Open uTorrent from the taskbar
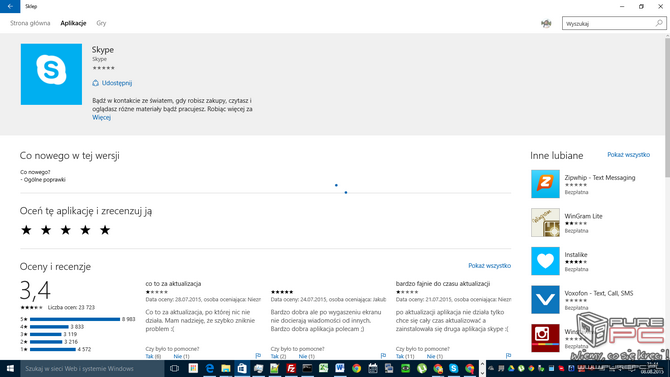 click(x=422, y=368)
